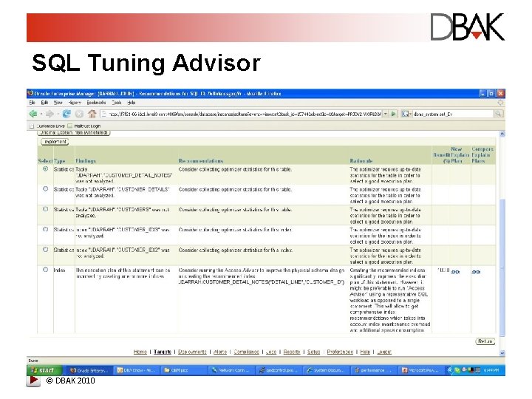Viewport: 532px width, 399px height.
Task: Select the Index recommendation radio button
Action: (46, 270)
